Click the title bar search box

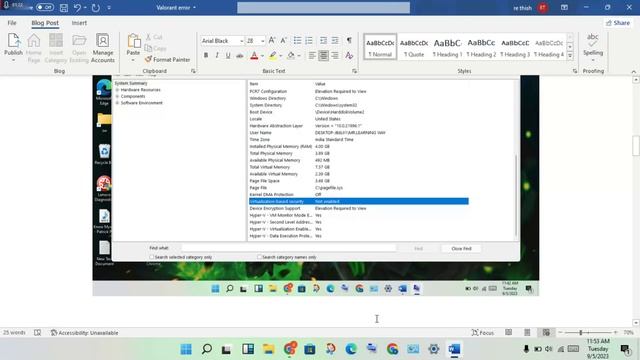tap(323, 8)
